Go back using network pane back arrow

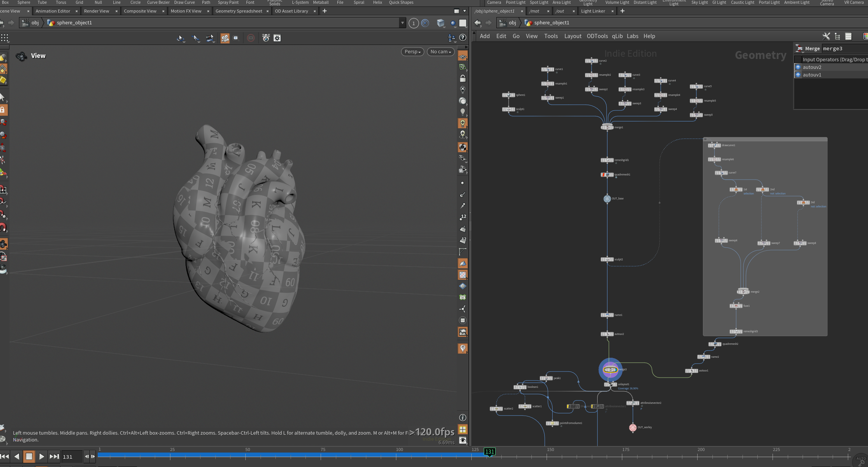coord(478,23)
